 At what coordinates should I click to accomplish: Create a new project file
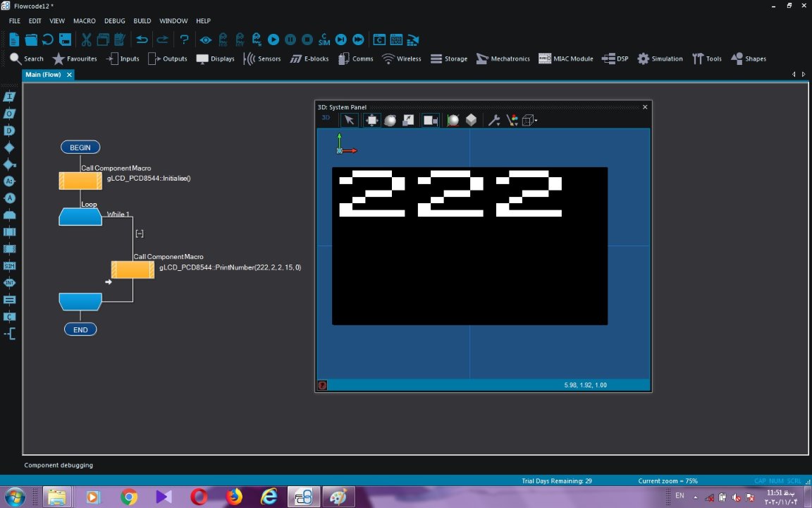(14, 40)
